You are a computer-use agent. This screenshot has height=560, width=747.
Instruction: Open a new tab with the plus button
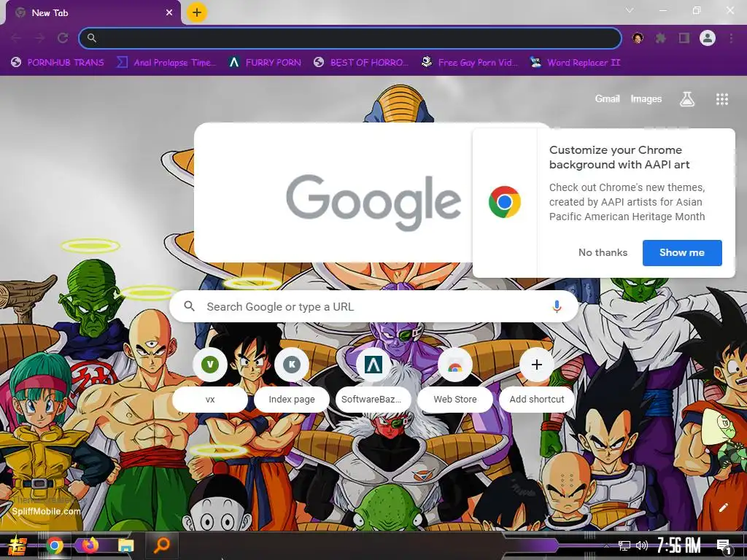tap(197, 12)
